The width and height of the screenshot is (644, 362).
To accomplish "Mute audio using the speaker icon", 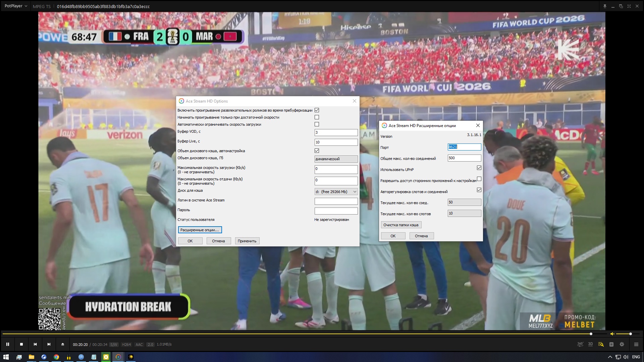I will click(x=612, y=334).
